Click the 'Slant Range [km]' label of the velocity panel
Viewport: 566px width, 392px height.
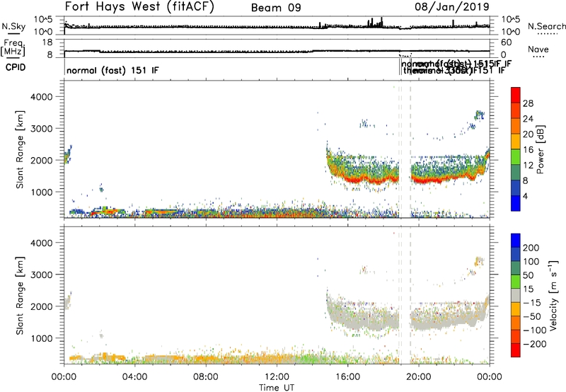click(20, 296)
